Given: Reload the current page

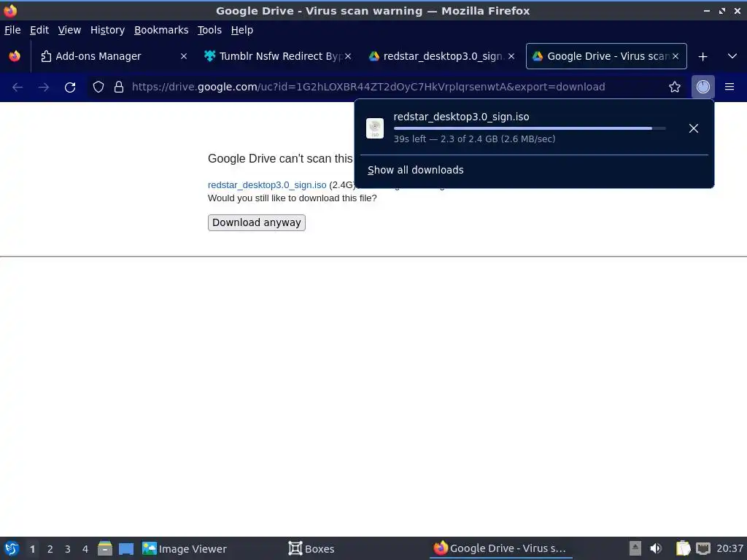Looking at the screenshot, I should (x=70, y=87).
